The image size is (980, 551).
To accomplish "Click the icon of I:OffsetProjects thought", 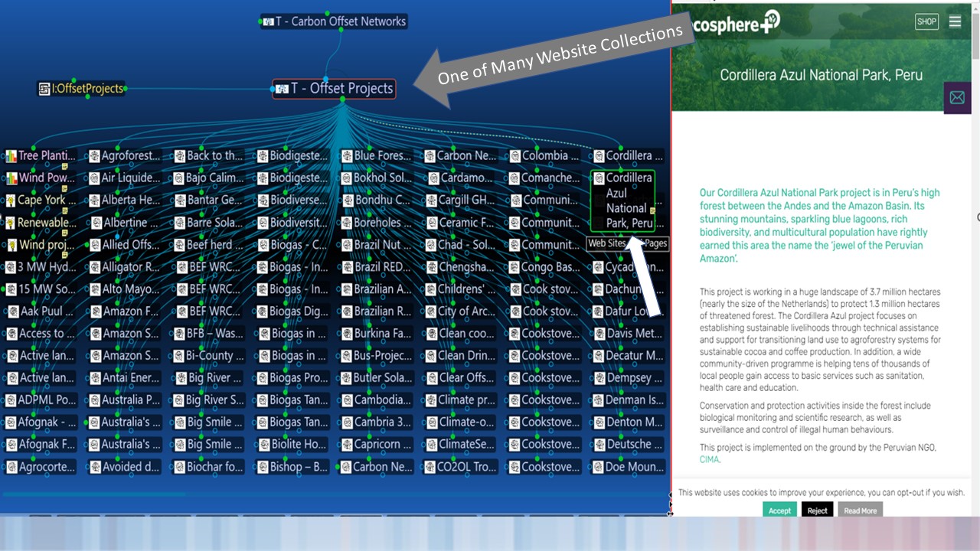I will tap(45, 89).
